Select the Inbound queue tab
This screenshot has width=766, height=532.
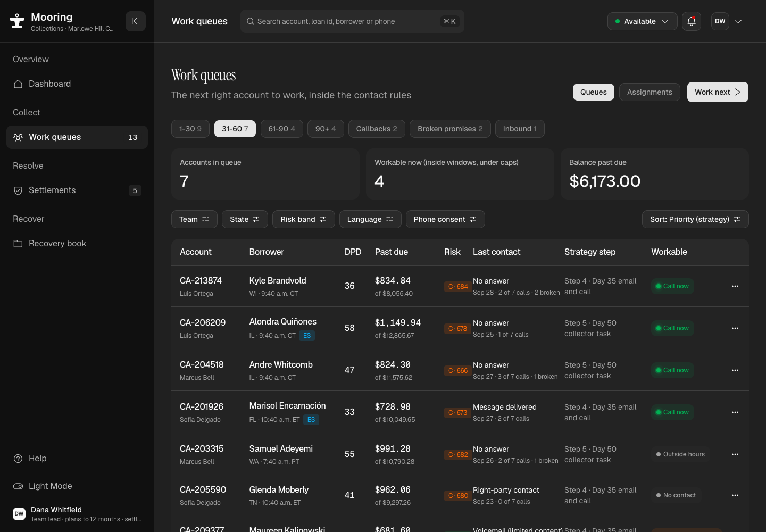point(520,129)
